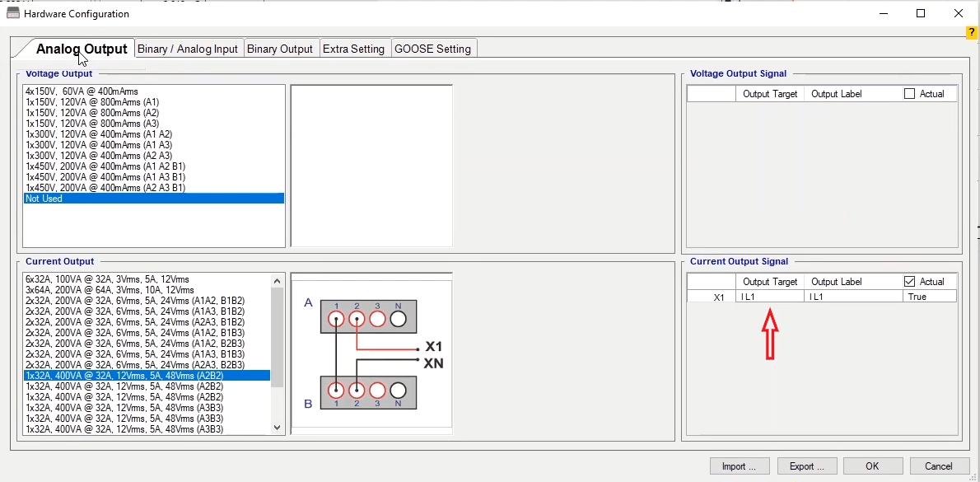The width and height of the screenshot is (980, 482).
Task: Select 1x150V, 120VA @ 800mArms (A2) option
Action: coord(92,113)
